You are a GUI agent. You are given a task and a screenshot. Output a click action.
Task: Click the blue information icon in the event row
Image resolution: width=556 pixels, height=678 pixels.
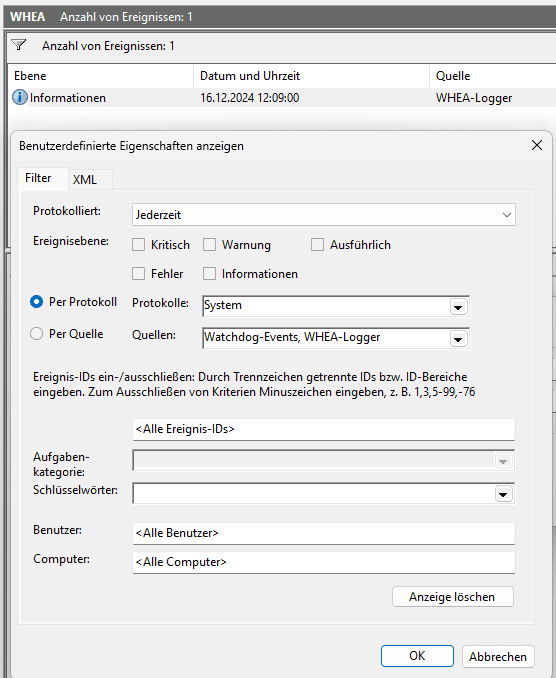click(x=19, y=97)
